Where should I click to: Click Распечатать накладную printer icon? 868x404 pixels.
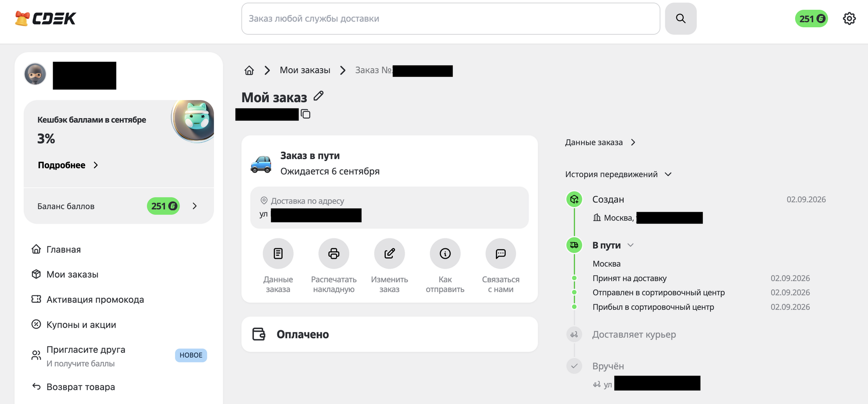coord(334,254)
